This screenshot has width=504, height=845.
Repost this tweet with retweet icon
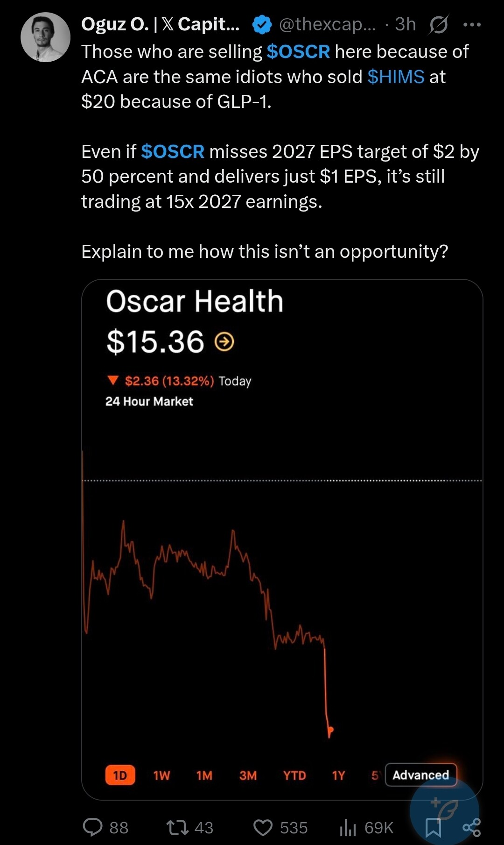(x=177, y=827)
